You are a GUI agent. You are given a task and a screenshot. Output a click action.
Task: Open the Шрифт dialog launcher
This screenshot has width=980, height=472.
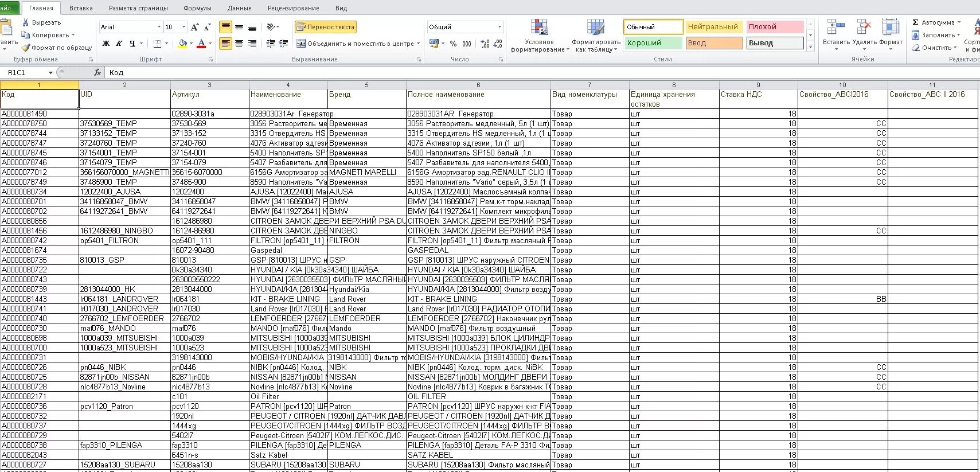[210, 60]
